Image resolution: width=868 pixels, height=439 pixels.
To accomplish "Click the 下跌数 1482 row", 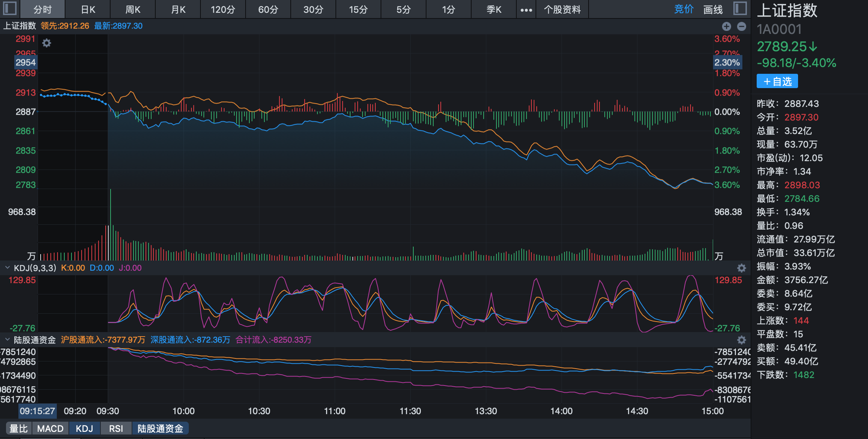I will click(x=786, y=375).
